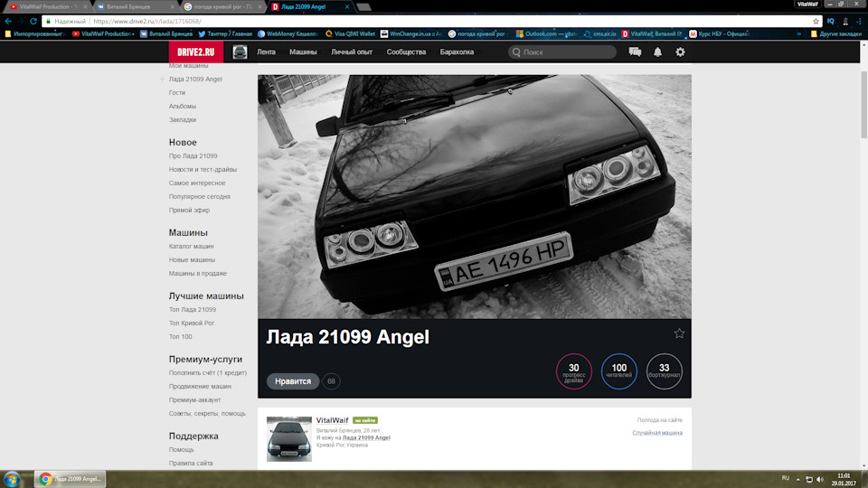Viewport: 868px width, 488px height.
Task: Switch to VitalWaif Production YouTube tab
Action: pos(48,6)
